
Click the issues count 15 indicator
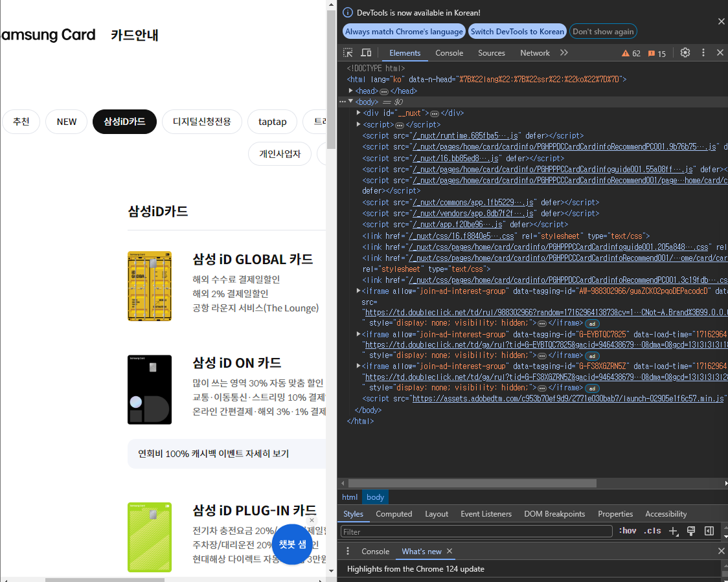tap(657, 53)
